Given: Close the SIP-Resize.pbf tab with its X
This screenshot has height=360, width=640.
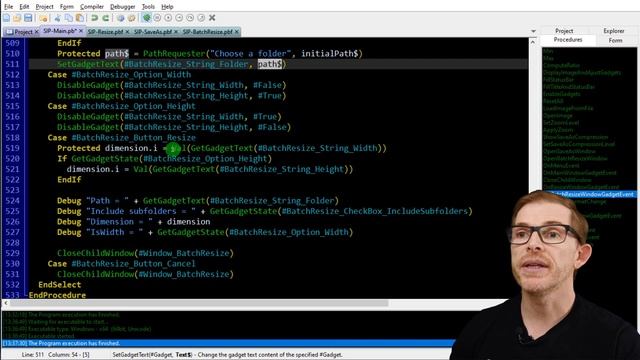Looking at the screenshot, I should coord(127,31).
